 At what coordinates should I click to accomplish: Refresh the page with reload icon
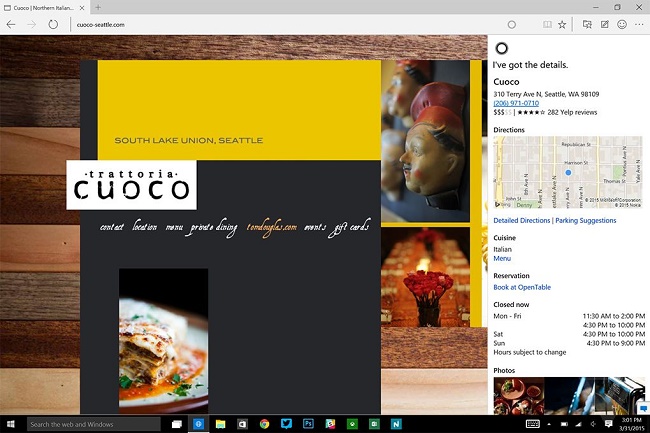53,24
